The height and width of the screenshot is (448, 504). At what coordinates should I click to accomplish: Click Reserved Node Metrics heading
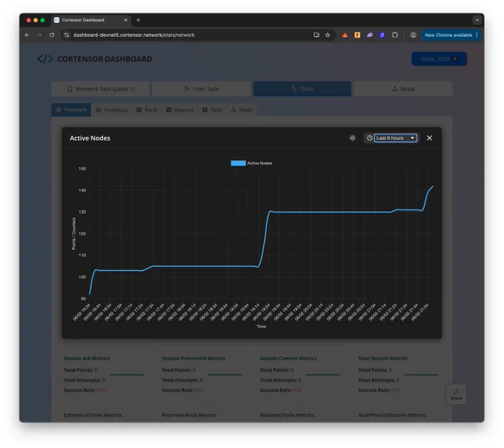pos(189,415)
